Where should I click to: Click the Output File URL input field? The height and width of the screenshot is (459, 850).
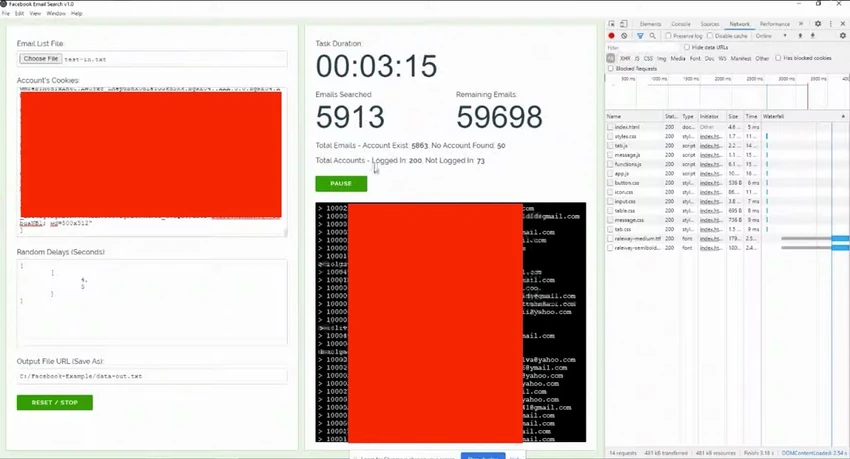click(x=152, y=376)
